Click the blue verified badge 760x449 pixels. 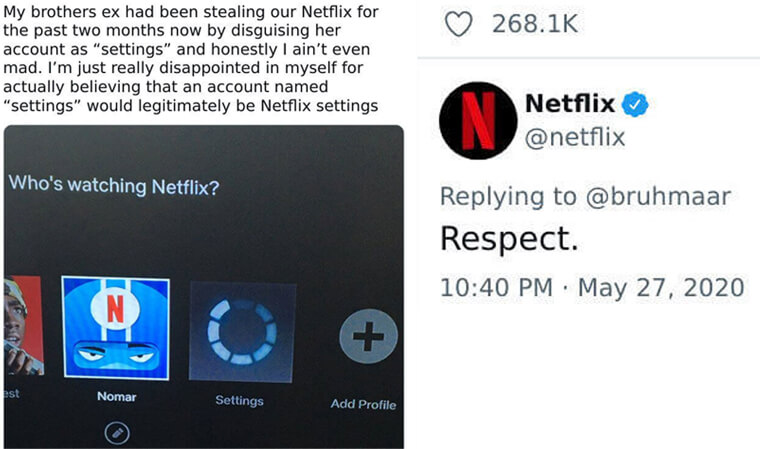coord(635,104)
